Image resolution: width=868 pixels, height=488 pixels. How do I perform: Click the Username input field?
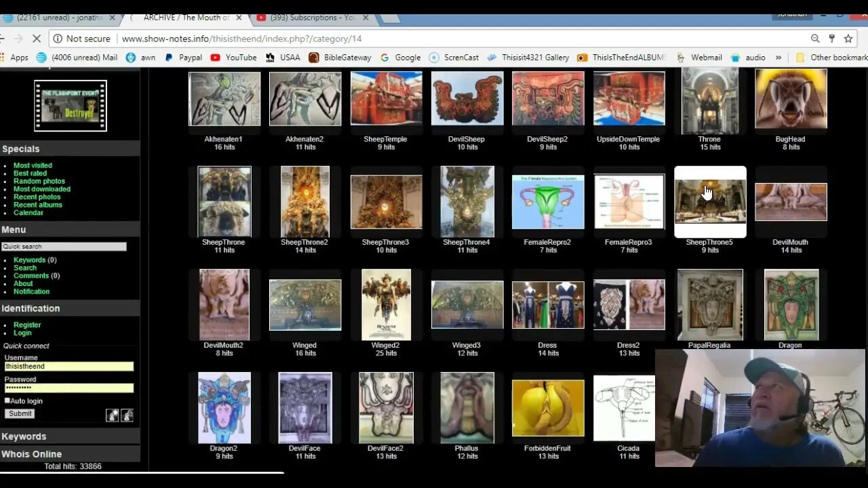point(68,366)
